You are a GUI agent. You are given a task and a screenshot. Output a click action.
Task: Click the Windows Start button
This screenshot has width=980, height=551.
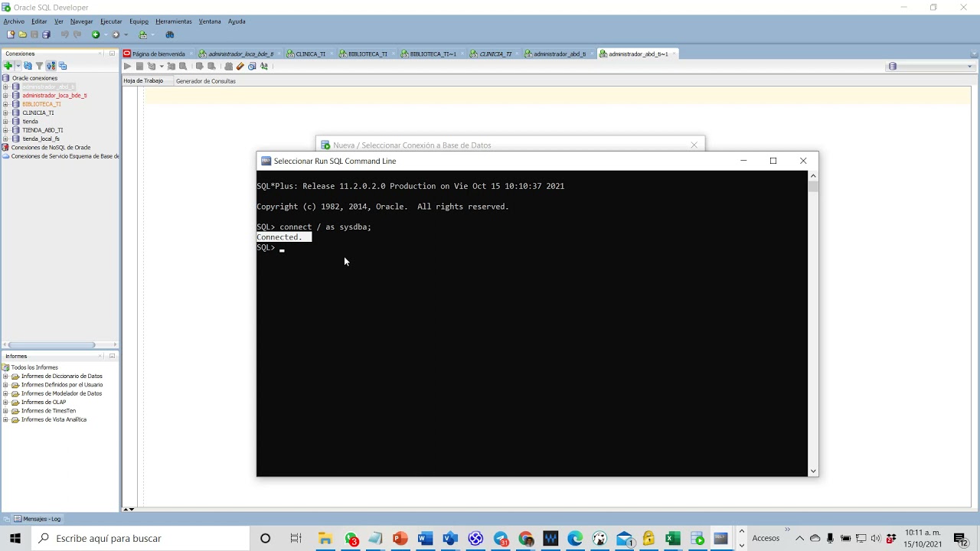click(x=15, y=539)
